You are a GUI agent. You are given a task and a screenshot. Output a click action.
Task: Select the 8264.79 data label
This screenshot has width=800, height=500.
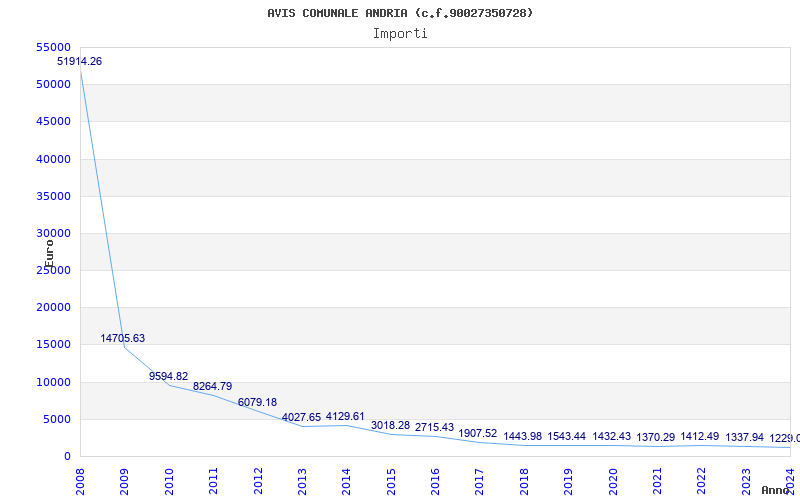point(212,386)
